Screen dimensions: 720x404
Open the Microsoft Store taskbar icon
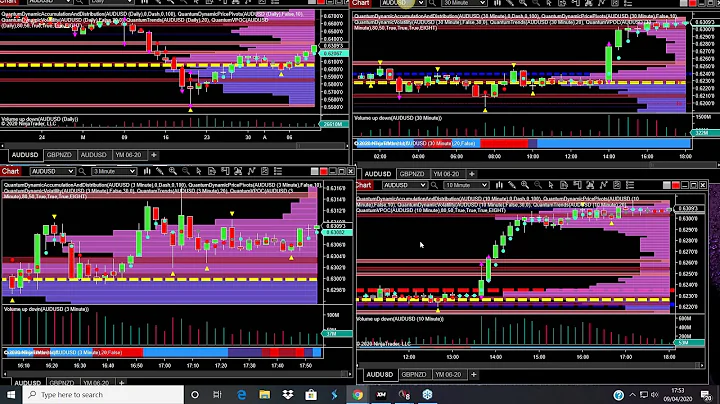pos(311,395)
